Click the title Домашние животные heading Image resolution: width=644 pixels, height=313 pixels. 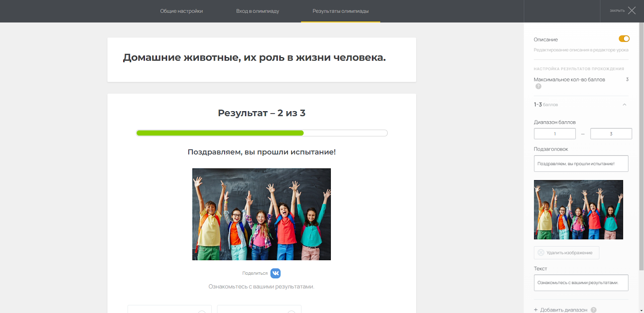coord(254,58)
